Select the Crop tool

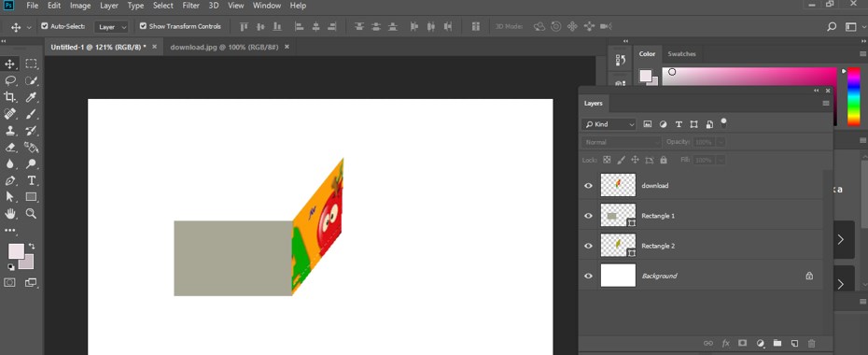click(10, 97)
